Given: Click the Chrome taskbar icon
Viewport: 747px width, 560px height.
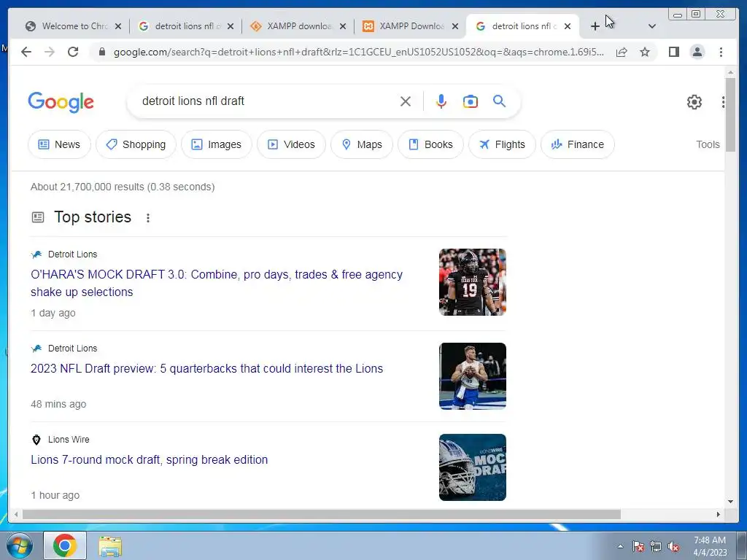Looking at the screenshot, I should [x=65, y=545].
